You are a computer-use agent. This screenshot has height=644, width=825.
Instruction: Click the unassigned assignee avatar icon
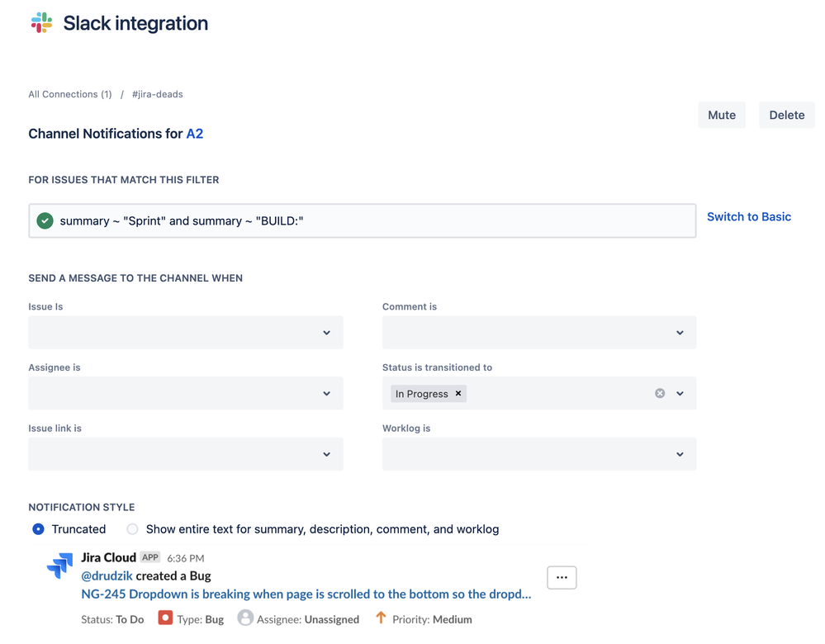(x=245, y=618)
